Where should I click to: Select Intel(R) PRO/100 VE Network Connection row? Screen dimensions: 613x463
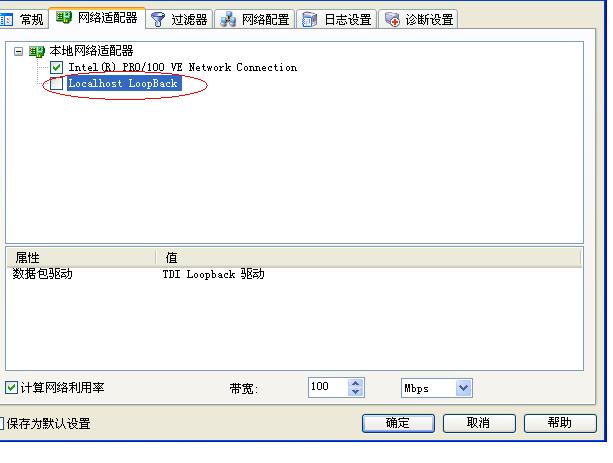coord(183,67)
